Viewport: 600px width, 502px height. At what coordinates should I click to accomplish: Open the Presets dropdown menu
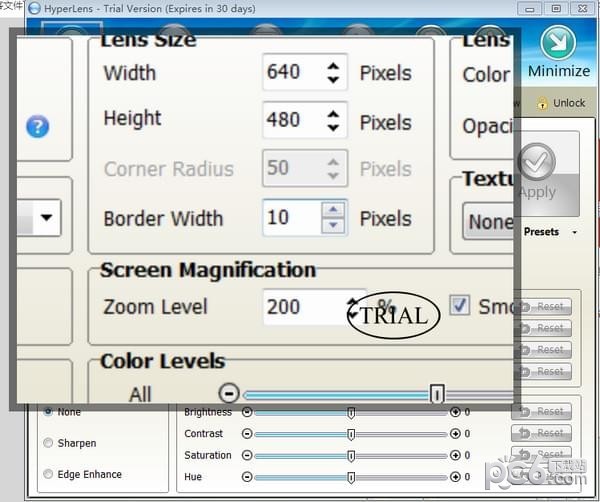(x=550, y=232)
